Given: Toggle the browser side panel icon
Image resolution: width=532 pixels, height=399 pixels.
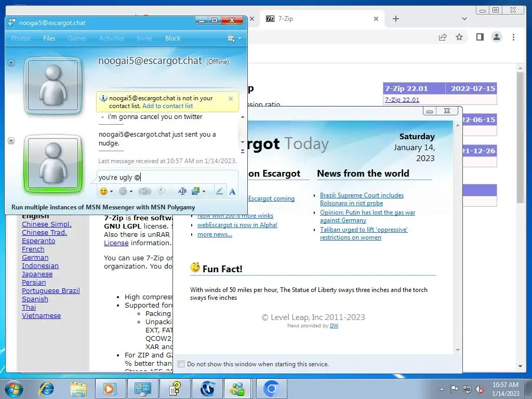Looking at the screenshot, I should pos(480,37).
